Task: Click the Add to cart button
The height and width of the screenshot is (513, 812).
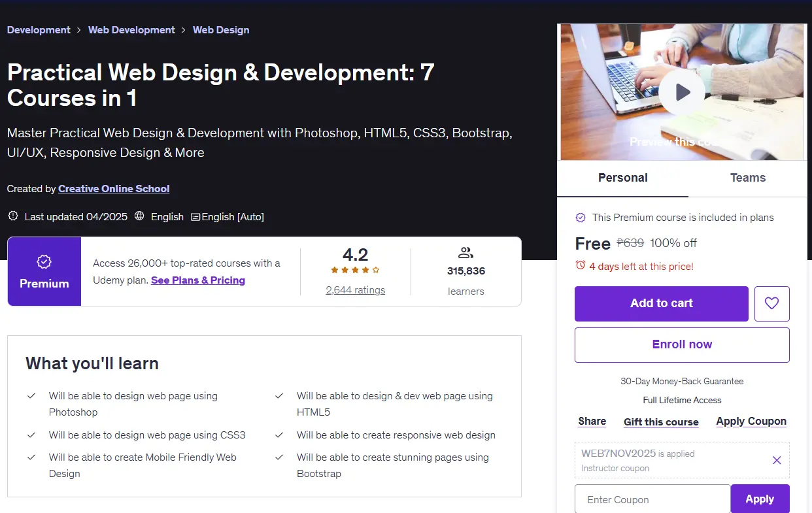Action: 662,303
